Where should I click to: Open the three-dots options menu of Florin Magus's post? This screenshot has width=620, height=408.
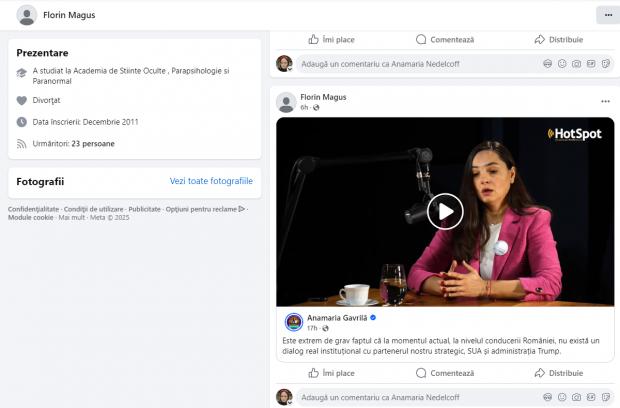(605, 101)
